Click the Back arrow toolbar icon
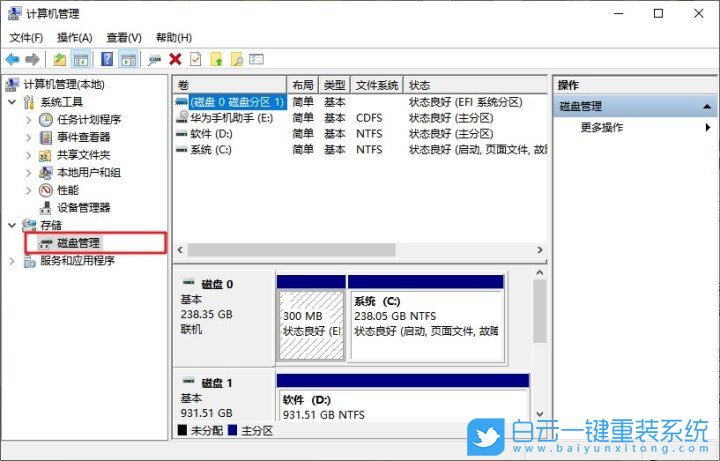Viewport: 720px width, 461px height. (x=12, y=59)
